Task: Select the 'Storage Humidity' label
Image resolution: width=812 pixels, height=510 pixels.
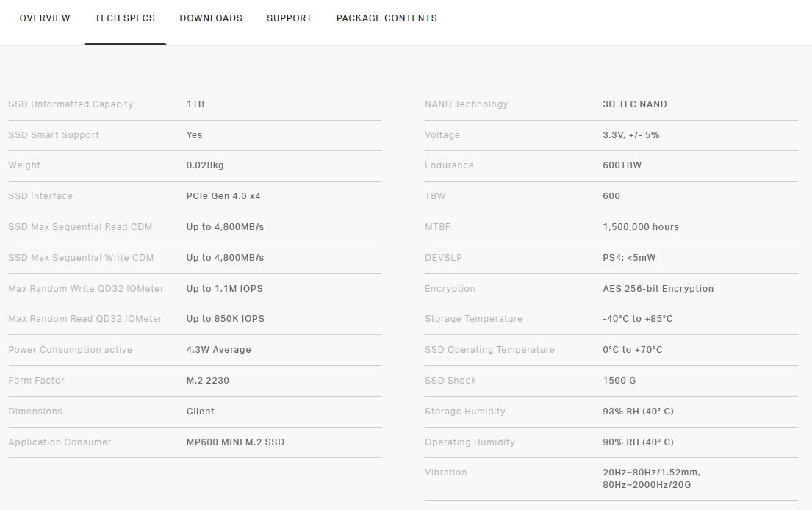Action: point(465,412)
